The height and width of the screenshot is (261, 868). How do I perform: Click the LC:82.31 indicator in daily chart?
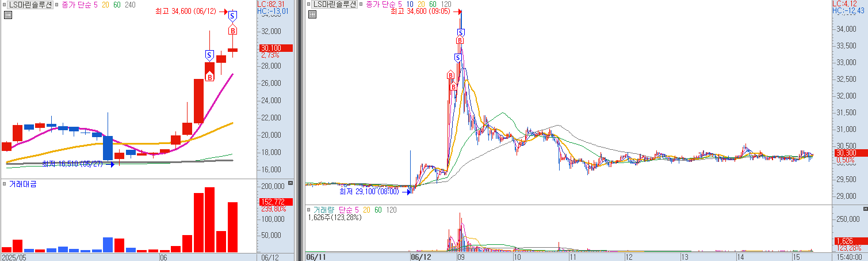coord(270,4)
